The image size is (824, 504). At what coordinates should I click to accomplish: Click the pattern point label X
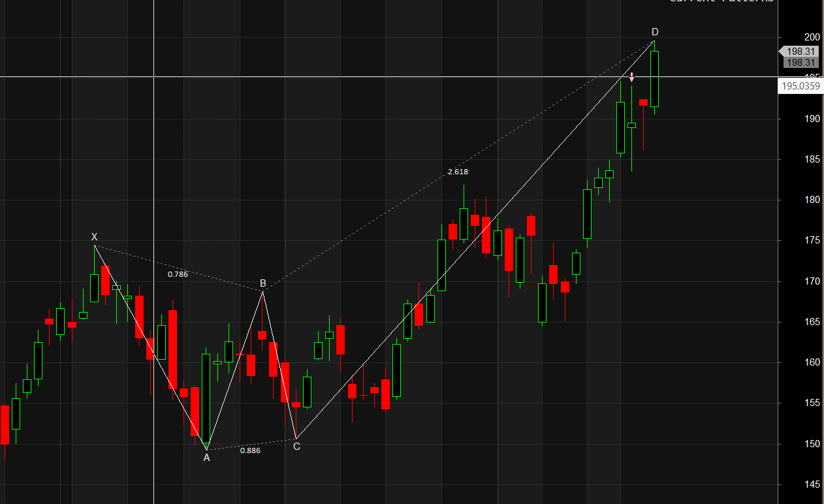coord(94,237)
